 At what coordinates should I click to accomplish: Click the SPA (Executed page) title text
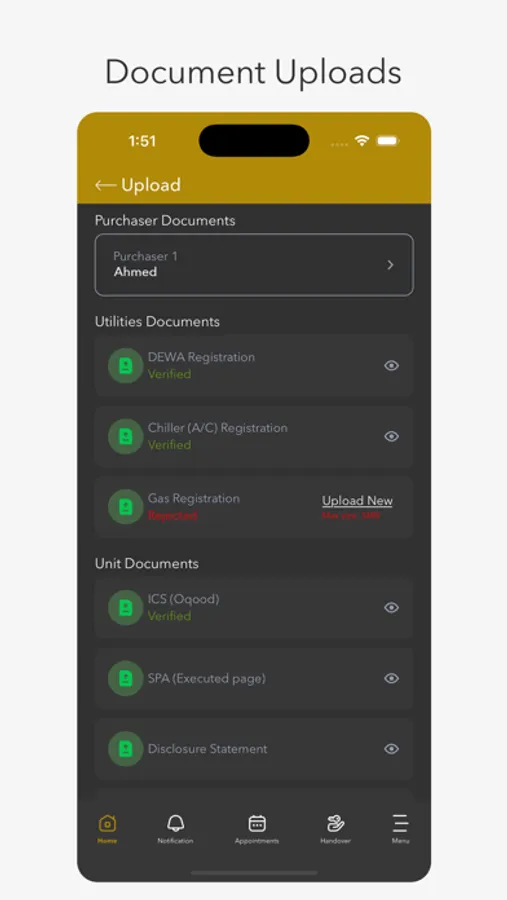click(207, 678)
